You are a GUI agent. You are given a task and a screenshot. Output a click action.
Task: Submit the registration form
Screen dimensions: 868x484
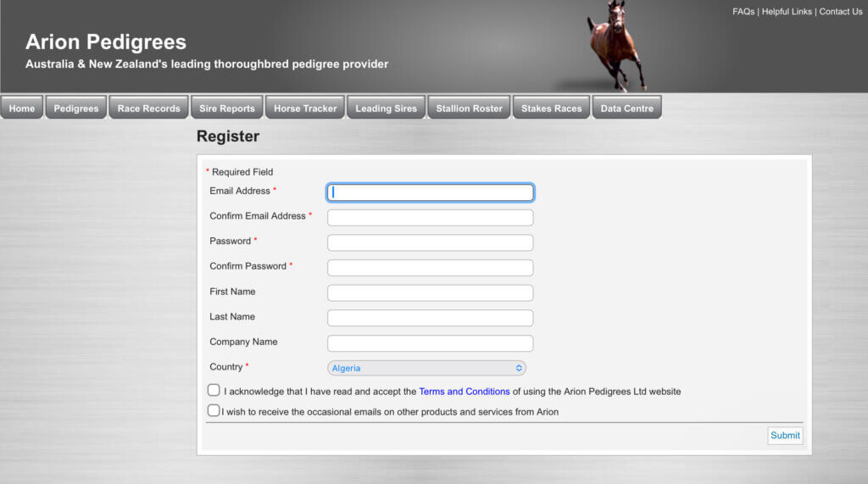pos(785,436)
